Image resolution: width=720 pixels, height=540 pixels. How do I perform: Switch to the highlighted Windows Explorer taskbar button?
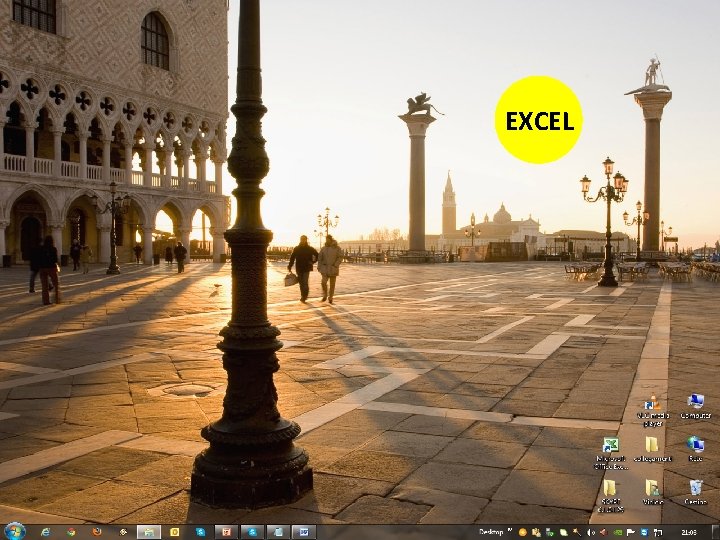(149, 532)
